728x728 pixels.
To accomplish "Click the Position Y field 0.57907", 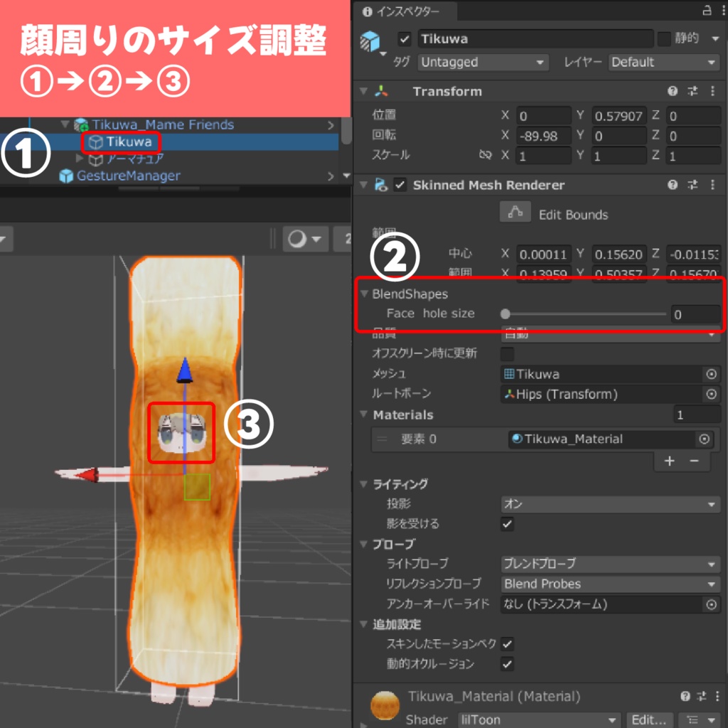I will 619,116.
